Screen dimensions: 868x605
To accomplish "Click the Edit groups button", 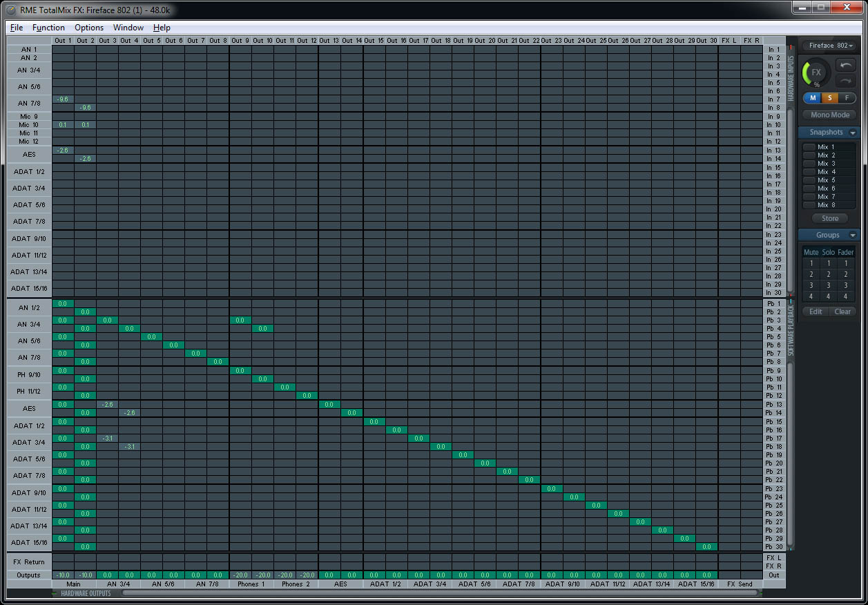I will pyautogui.click(x=816, y=311).
